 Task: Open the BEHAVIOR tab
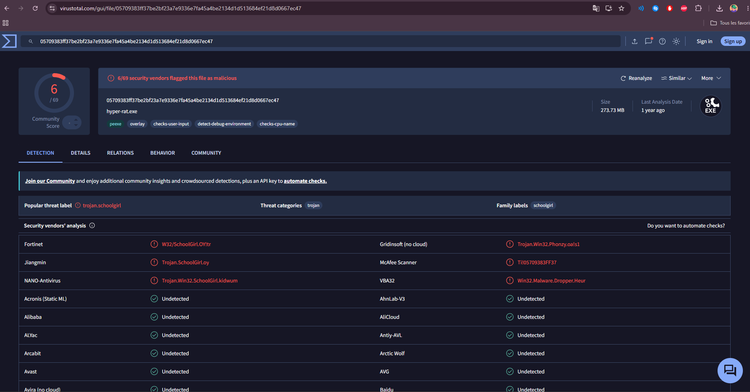coord(163,153)
